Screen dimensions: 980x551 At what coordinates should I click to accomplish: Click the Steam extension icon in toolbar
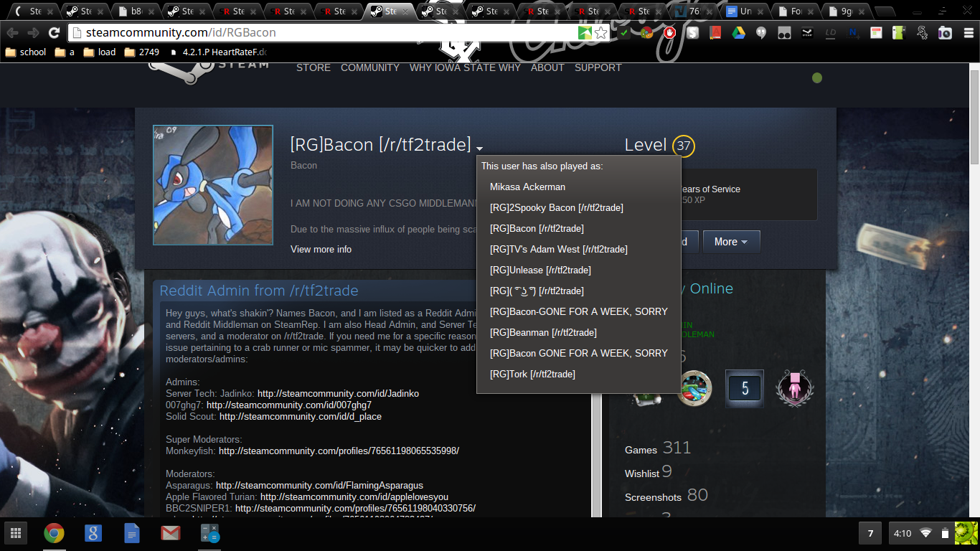click(807, 32)
